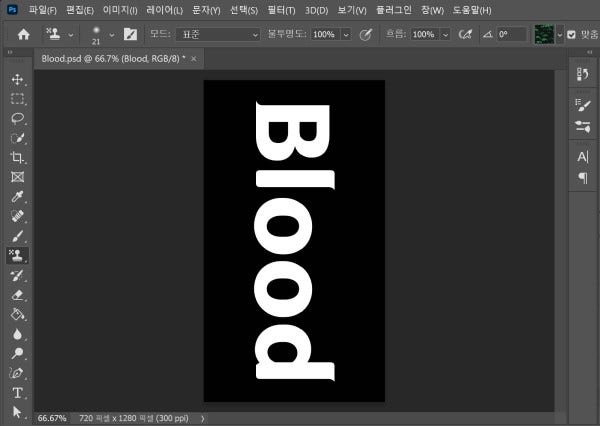This screenshot has width=600, height=426.
Task: Open the pattern picker dropdown arrow
Action: click(559, 35)
